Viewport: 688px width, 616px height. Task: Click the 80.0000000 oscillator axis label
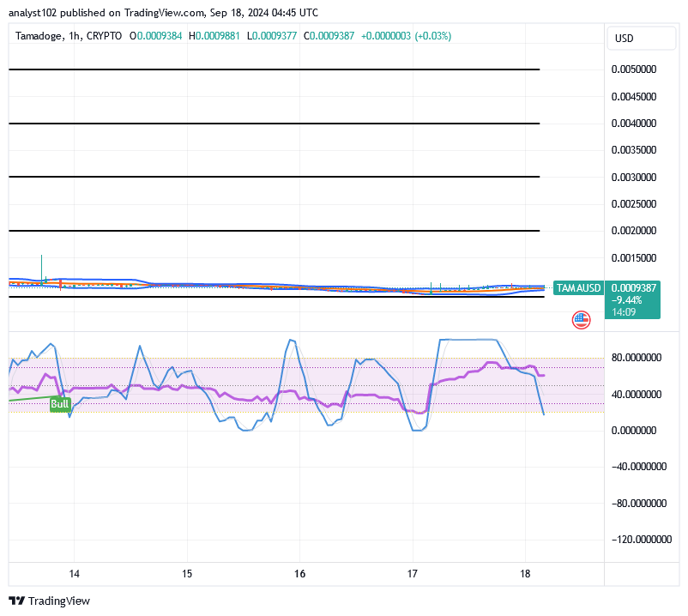pyautogui.click(x=637, y=358)
